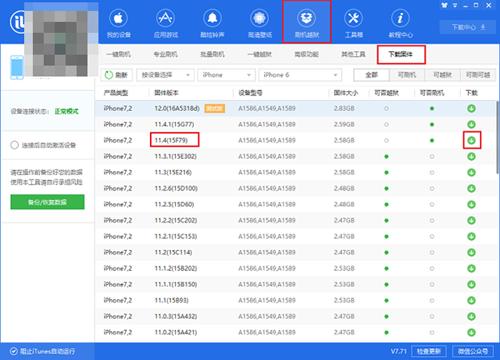Sort by the 固件版本 column header

click(x=166, y=93)
